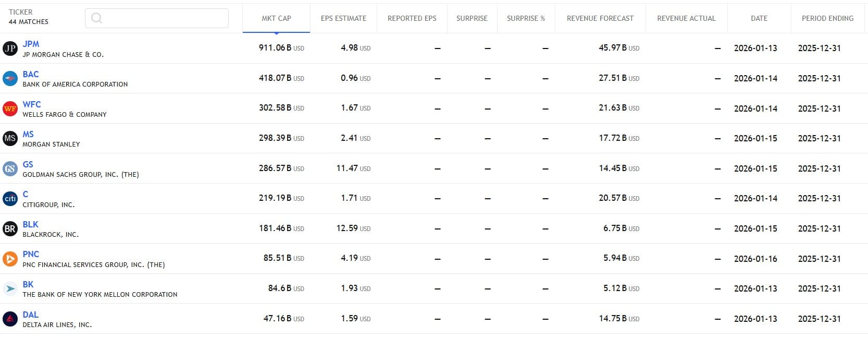Open the BK ticker link
The height and width of the screenshot is (338, 868).
[28, 284]
